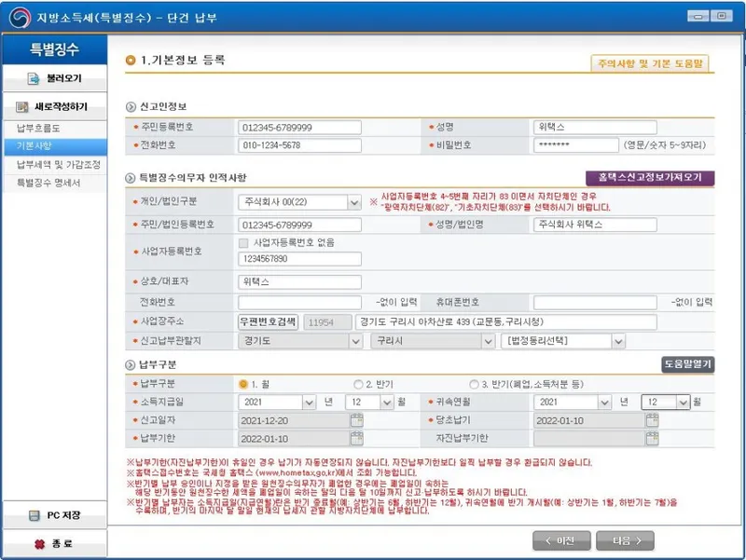Check the 사업자등록번호 없음 checkbox
The height and width of the screenshot is (560, 746).
click(243, 243)
